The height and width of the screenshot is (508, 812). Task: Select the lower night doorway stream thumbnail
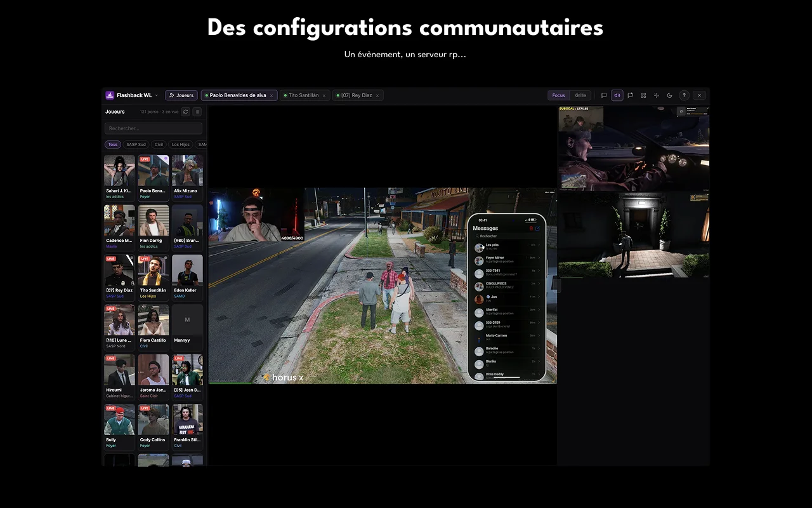634,235
